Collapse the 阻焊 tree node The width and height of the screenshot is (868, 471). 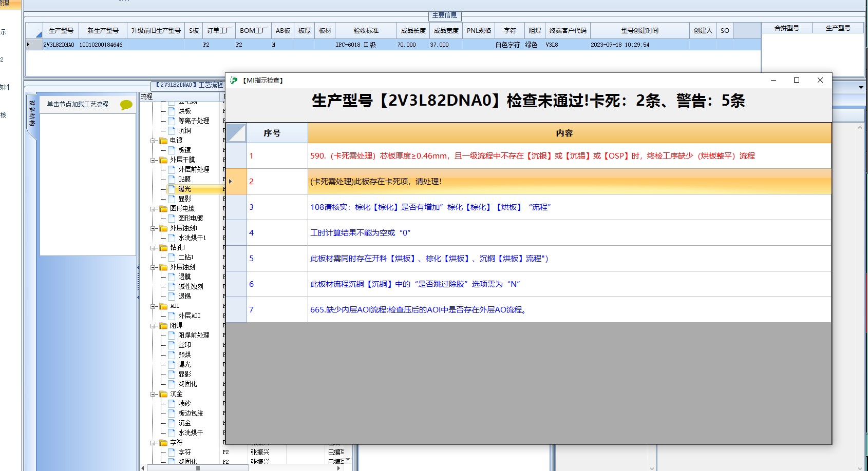coord(153,326)
